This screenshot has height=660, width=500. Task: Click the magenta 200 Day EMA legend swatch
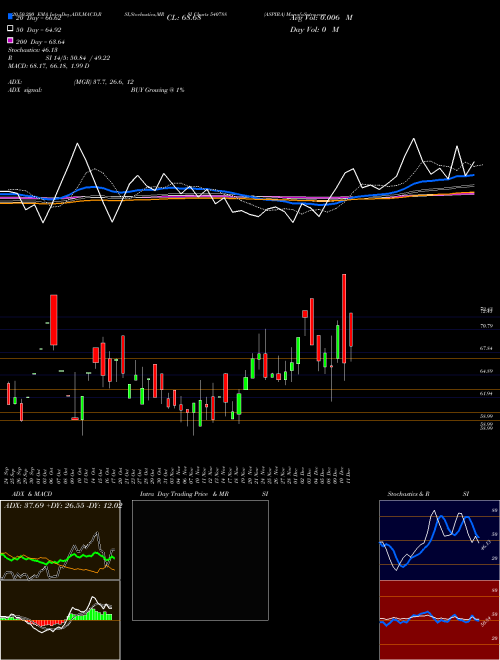click(10, 40)
